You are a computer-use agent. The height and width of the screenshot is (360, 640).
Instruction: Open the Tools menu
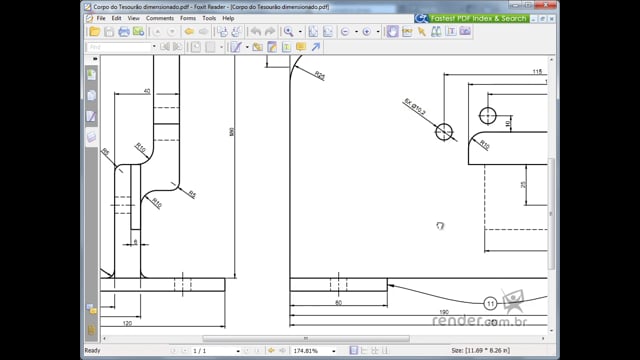pos(209,18)
